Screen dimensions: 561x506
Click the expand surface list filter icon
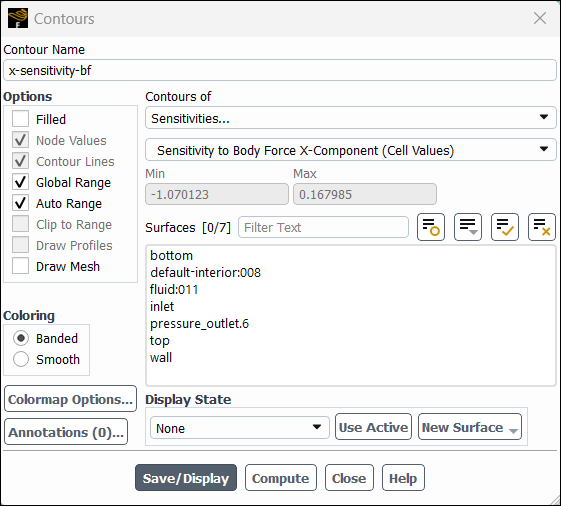coord(468,227)
